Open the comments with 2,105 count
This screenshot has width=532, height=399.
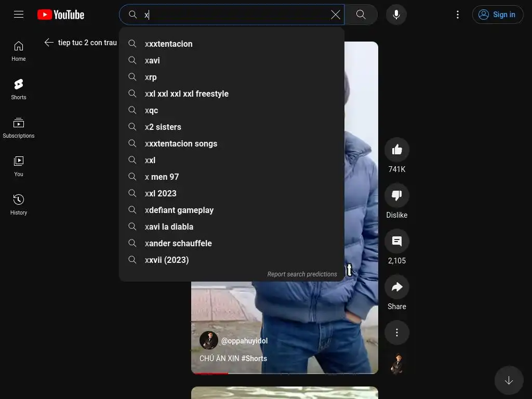click(x=396, y=241)
